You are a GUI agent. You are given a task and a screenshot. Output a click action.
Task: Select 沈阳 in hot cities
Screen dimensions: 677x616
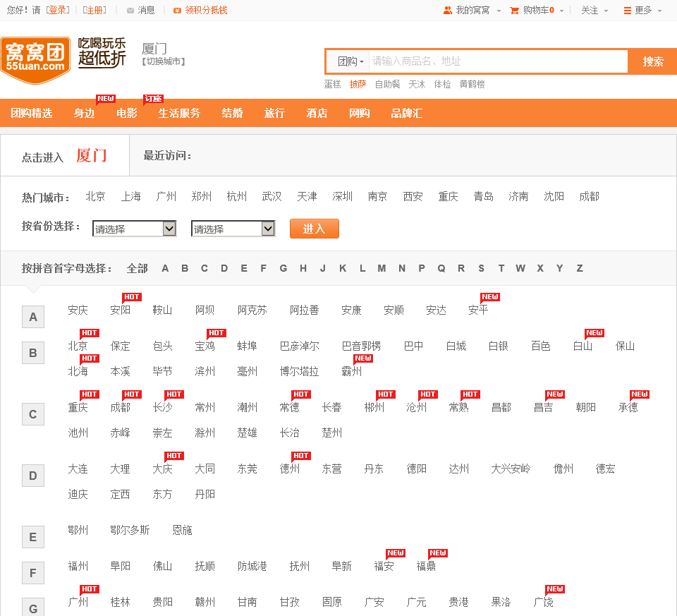click(x=554, y=197)
